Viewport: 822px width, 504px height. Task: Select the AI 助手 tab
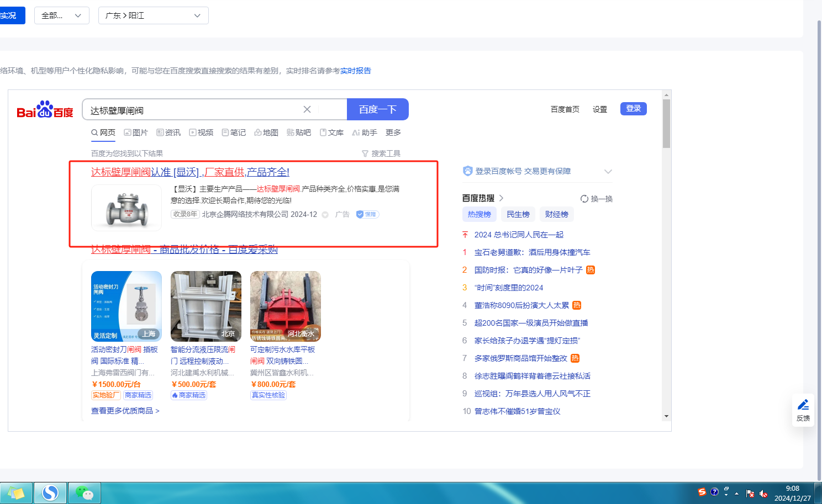[x=365, y=132]
